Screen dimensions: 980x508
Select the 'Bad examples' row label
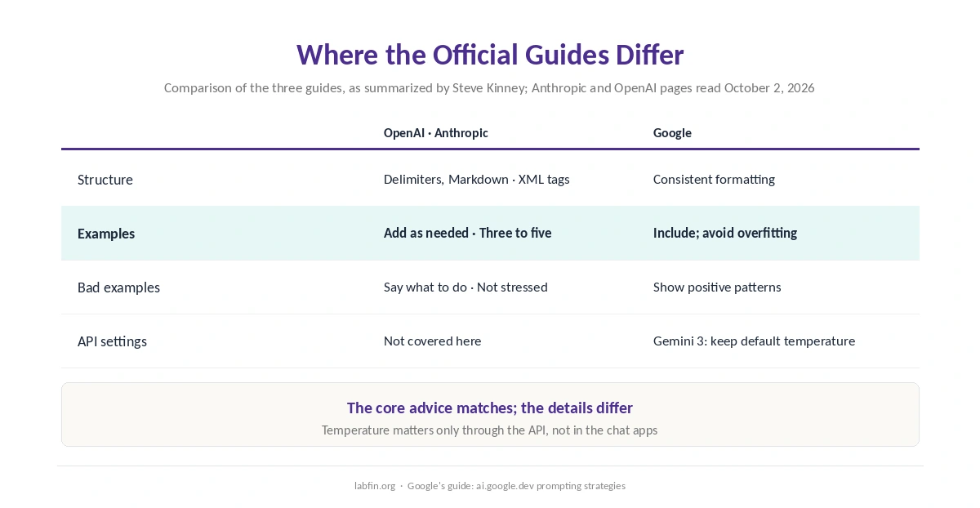tap(118, 287)
